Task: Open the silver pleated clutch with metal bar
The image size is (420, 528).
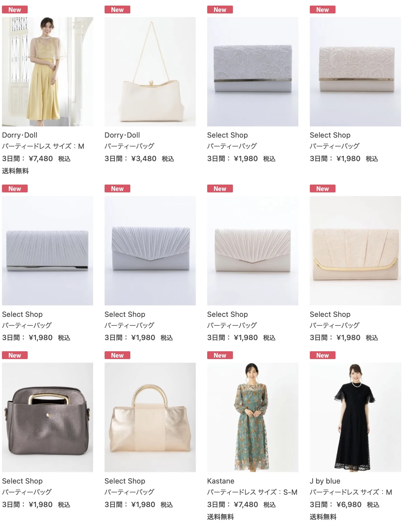Action: point(48,251)
